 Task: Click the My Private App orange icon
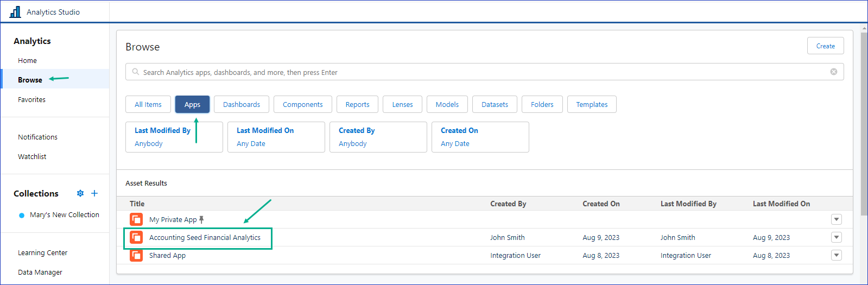[x=136, y=219]
